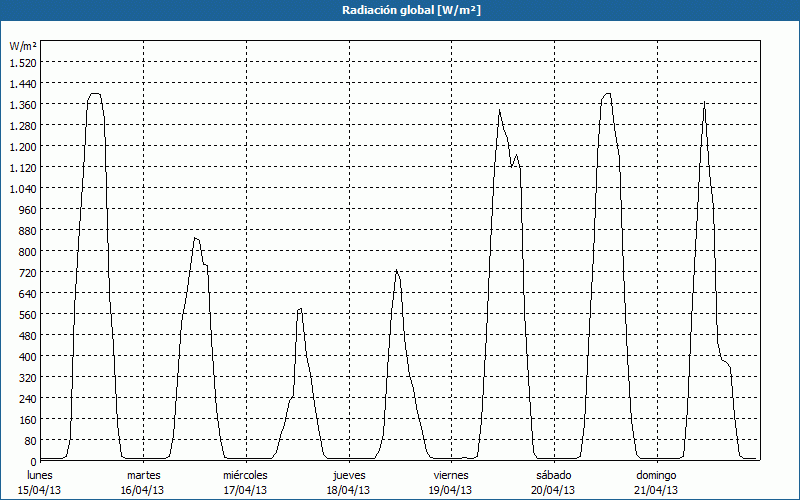This screenshot has height=500, width=800.
Task: Click the W/m² unit label above the axis
Action: point(23,46)
